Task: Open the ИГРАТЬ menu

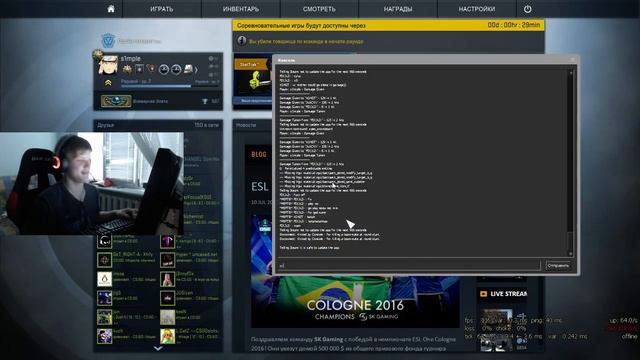Action: [x=162, y=9]
